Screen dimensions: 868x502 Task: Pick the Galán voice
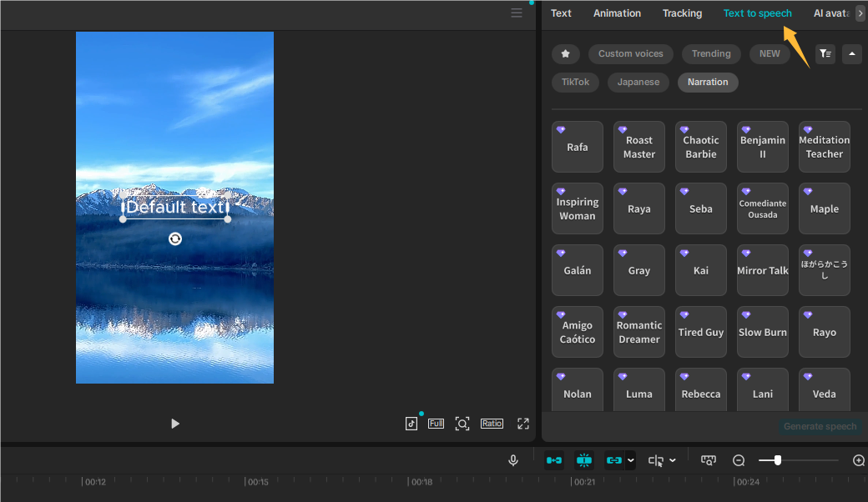click(x=578, y=270)
